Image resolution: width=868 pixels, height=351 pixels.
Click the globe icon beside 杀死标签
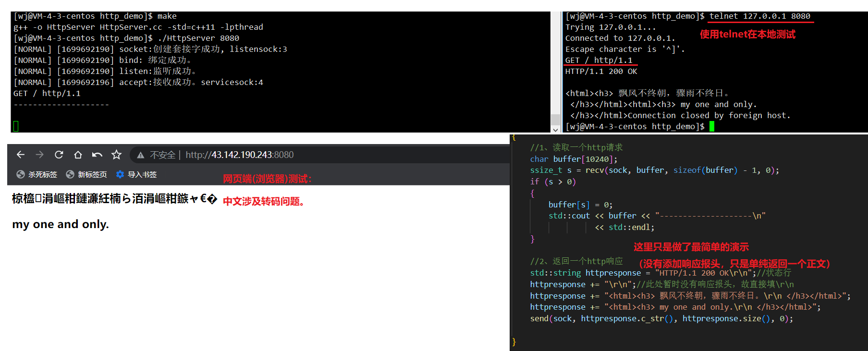(x=21, y=174)
